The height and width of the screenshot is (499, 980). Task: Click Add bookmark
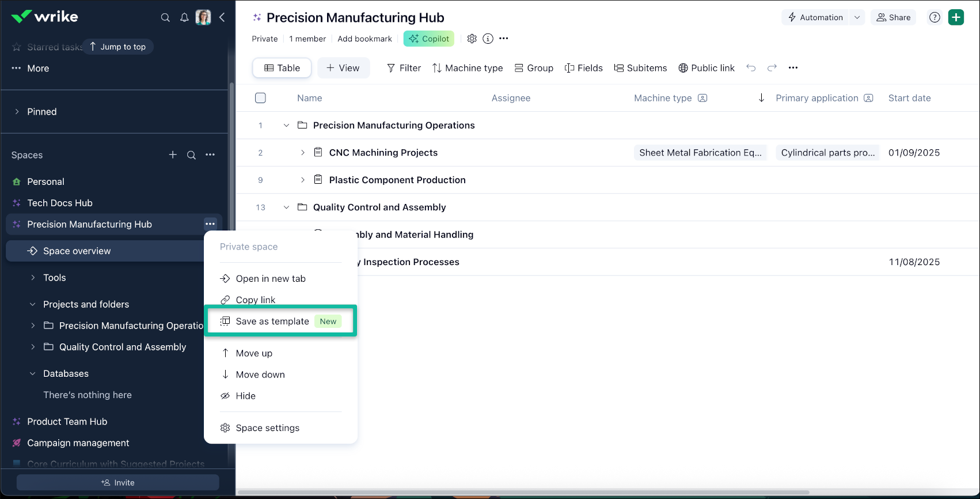click(x=364, y=39)
